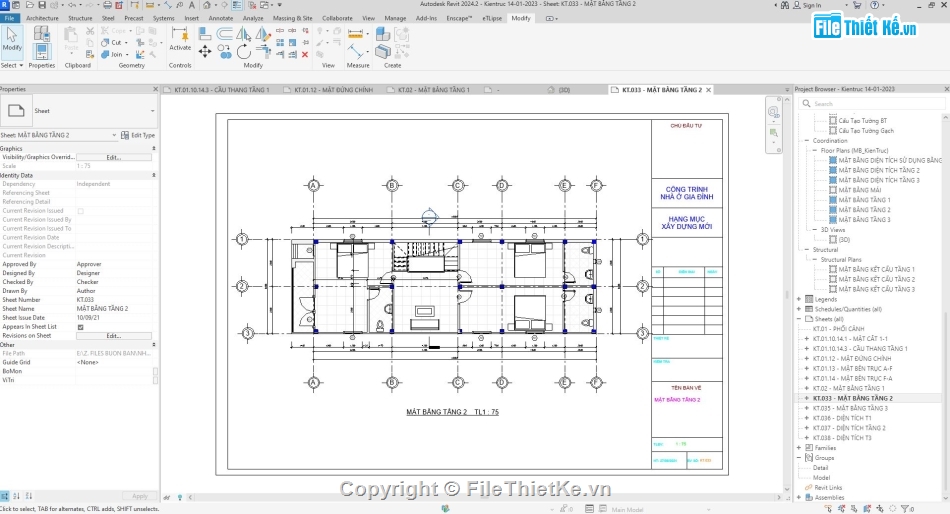Select Trim/Extend to Corner tool
This screenshot has width=950, height=514.
(263, 52)
